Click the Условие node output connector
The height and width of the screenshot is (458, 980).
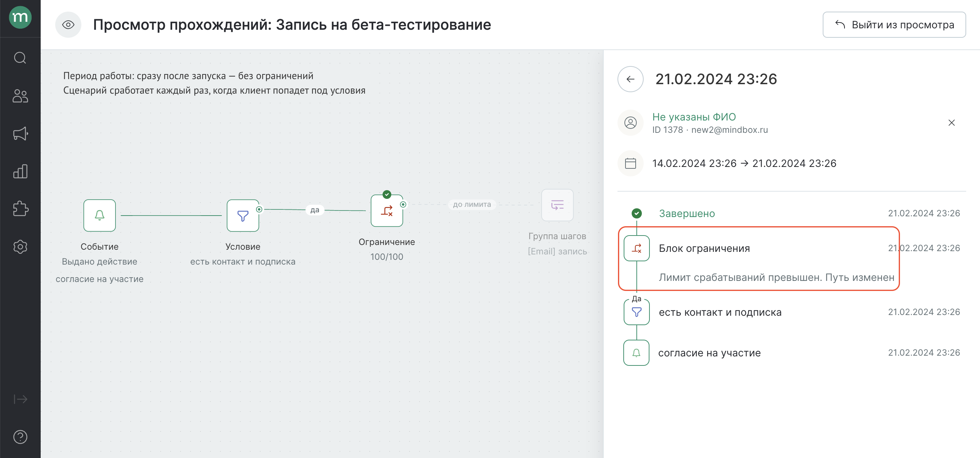point(259,209)
